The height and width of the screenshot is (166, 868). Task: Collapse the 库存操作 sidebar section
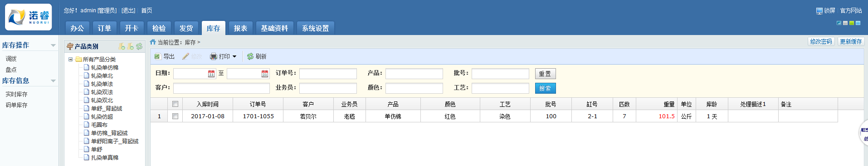tap(54, 45)
